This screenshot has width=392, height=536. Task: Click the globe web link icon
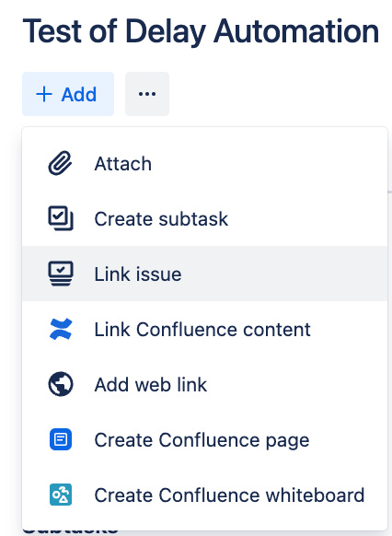coord(61,384)
